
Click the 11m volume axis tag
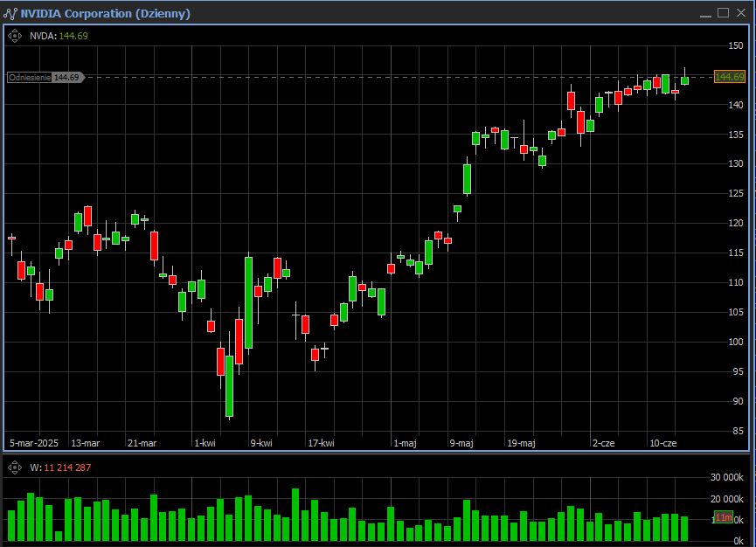[x=723, y=517]
